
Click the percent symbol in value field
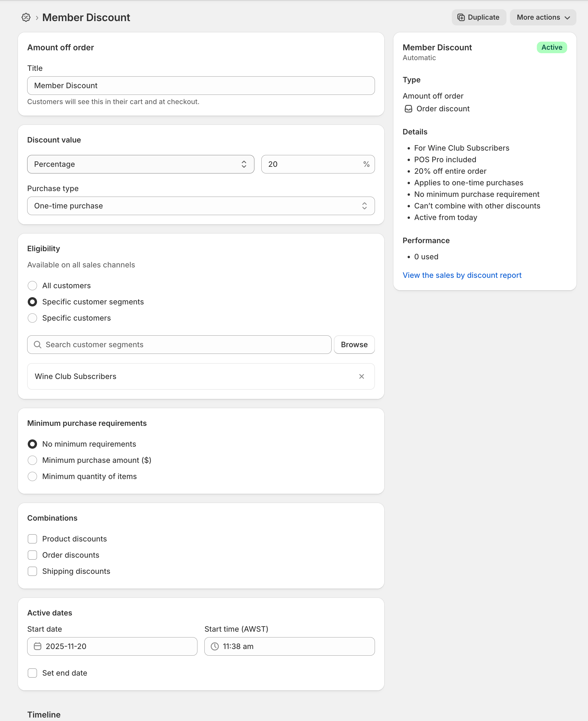tap(366, 164)
